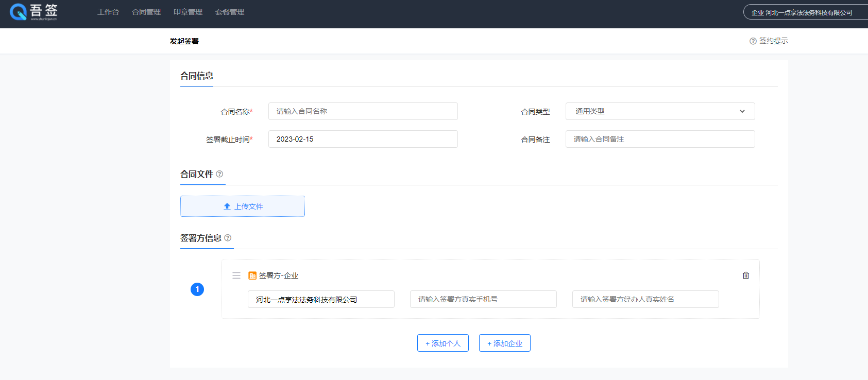Viewport: 868px width, 380px height.
Task: Click the 上传文件 button
Action: coord(243,206)
